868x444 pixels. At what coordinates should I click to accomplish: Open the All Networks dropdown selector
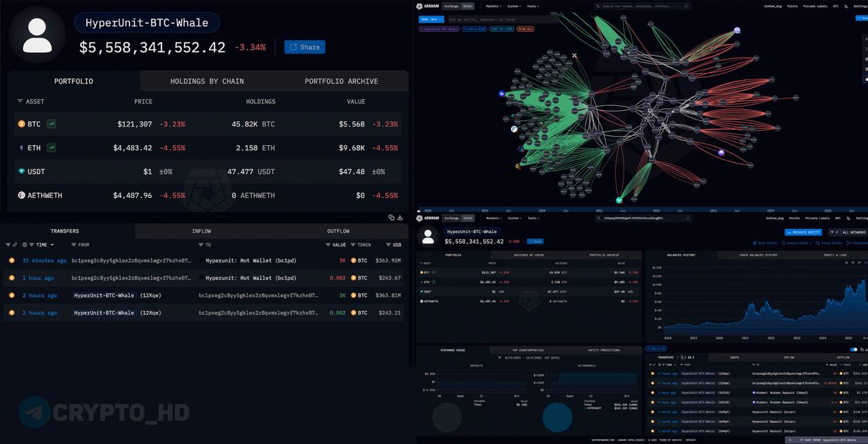pos(848,233)
